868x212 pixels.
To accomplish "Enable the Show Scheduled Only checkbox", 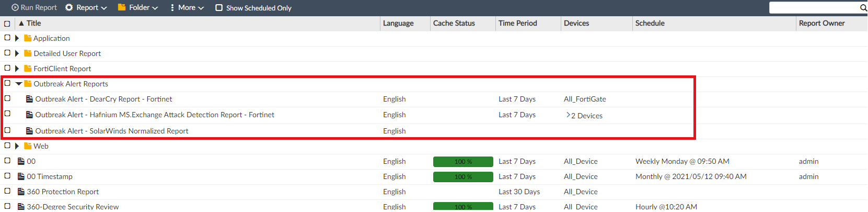I will tap(219, 8).
